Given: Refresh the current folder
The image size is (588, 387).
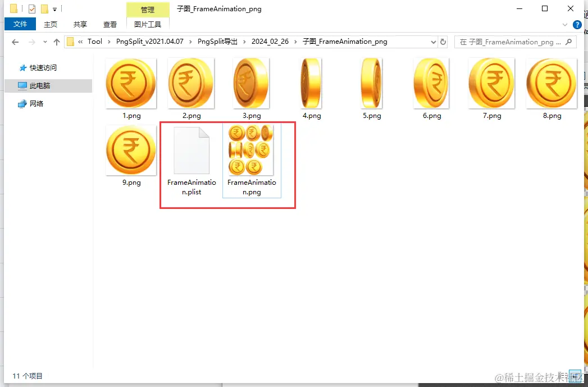Looking at the screenshot, I should coord(443,42).
